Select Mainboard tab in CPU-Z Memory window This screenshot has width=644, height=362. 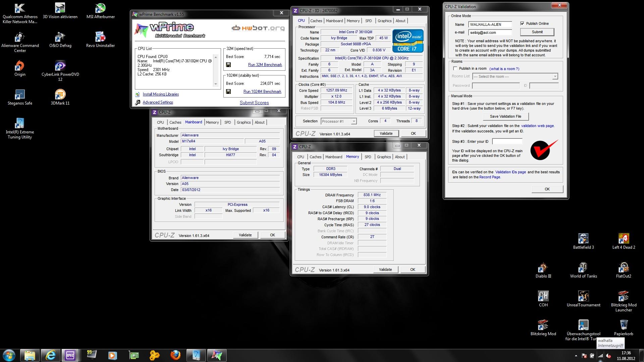[334, 157]
